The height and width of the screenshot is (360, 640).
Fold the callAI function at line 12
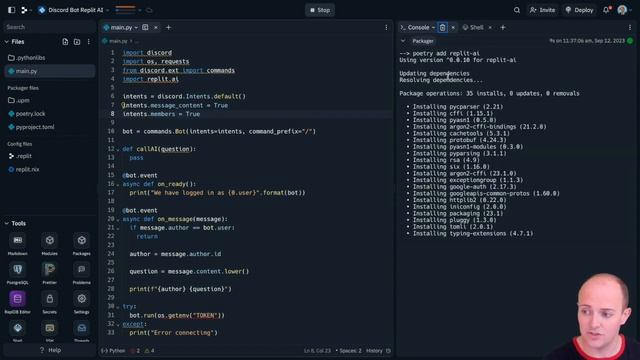click(118, 149)
